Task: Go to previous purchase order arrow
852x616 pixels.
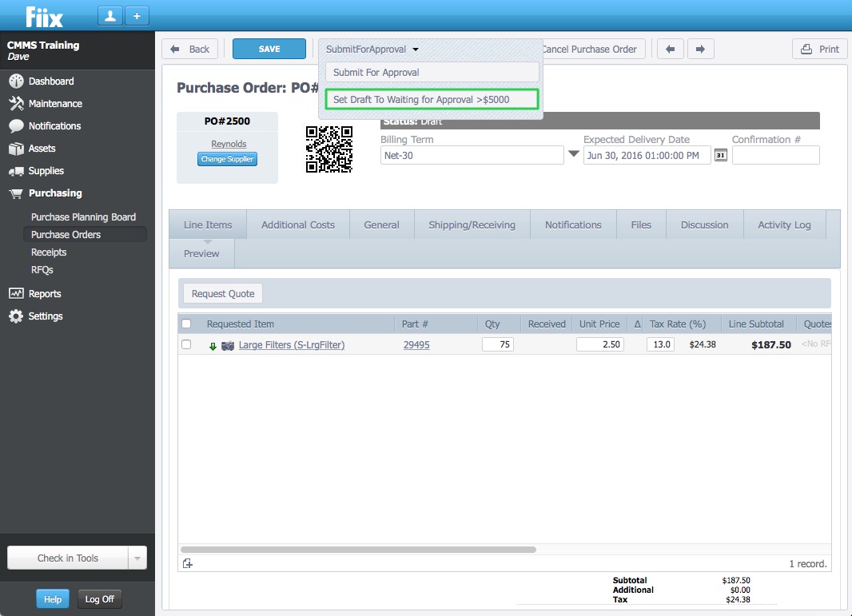Action: [x=670, y=49]
